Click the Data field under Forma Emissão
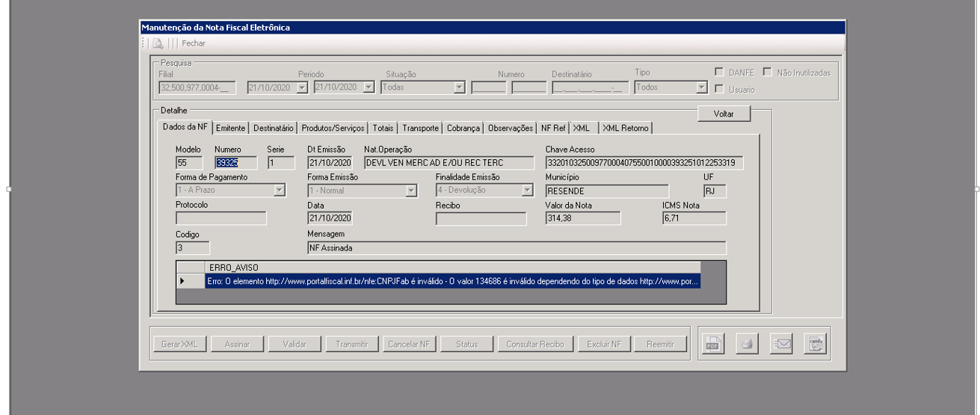980x415 pixels. [x=330, y=218]
